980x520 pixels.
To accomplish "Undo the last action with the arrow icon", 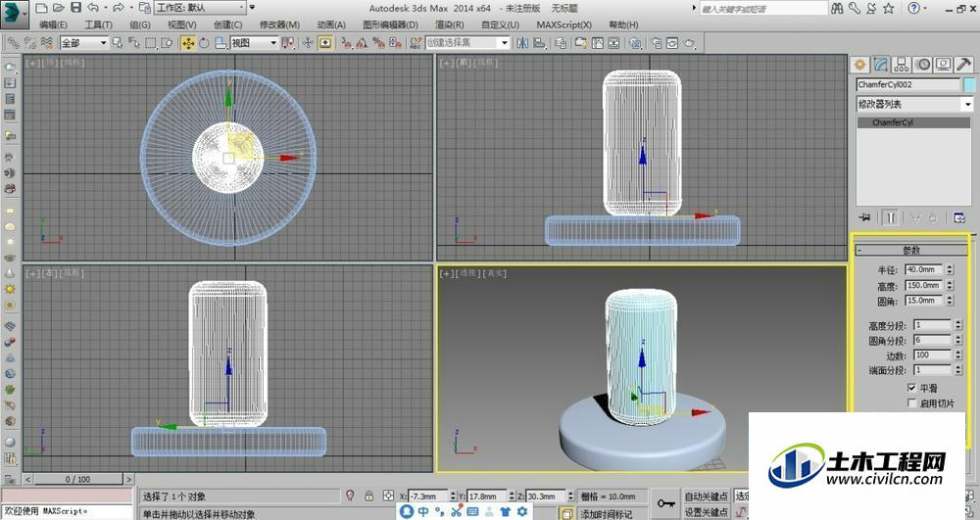I will (93, 8).
